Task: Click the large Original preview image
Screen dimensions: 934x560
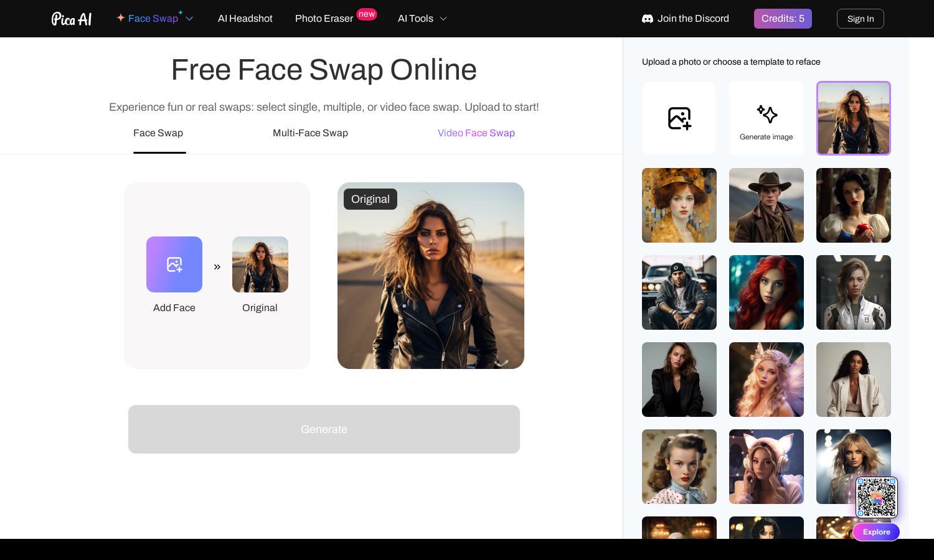Action: click(431, 276)
